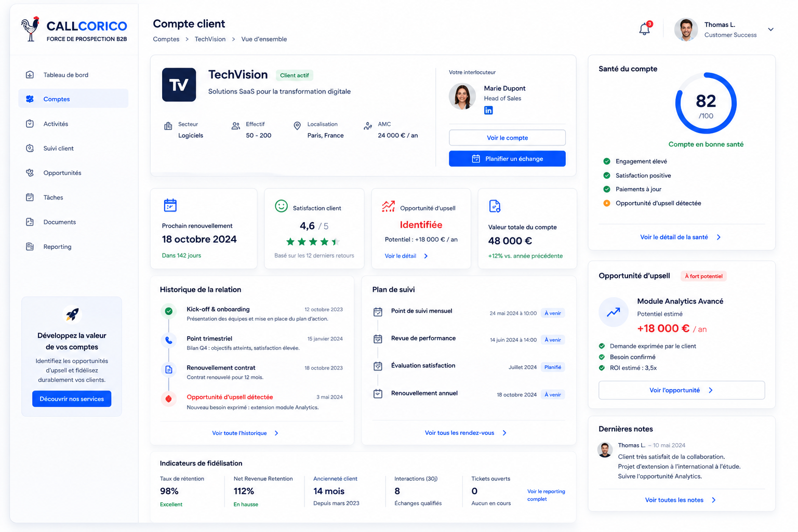
Task: Click the calendar icon above Prochain renouvellement
Action: click(170, 205)
